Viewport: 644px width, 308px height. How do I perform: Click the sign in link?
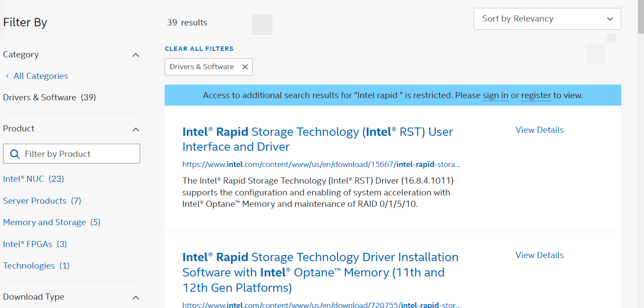(495, 95)
